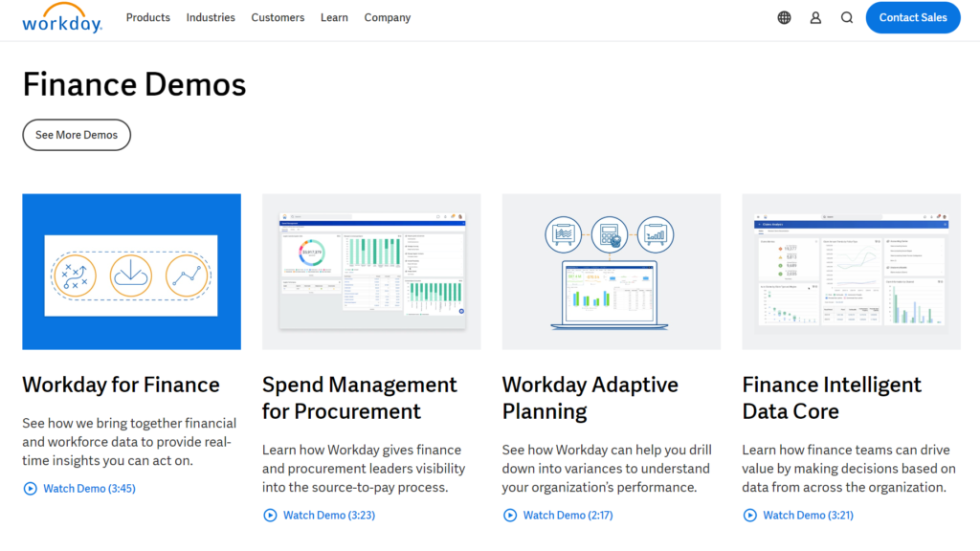
Task: Click the calculator icon above the laptop
Action: pyautogui.click(x=610, y=234)
